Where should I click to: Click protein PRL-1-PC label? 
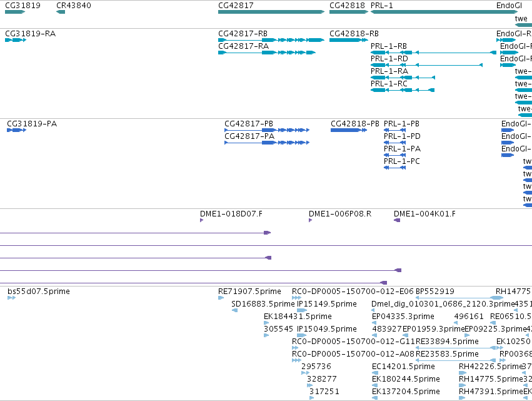pyautogui.click(x=402, y=161)
